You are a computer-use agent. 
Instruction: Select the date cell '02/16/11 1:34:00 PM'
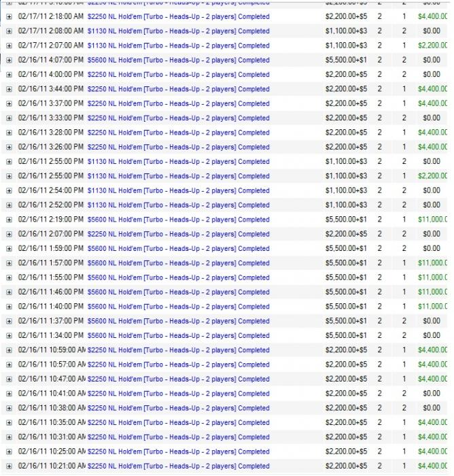click(51, 335)
